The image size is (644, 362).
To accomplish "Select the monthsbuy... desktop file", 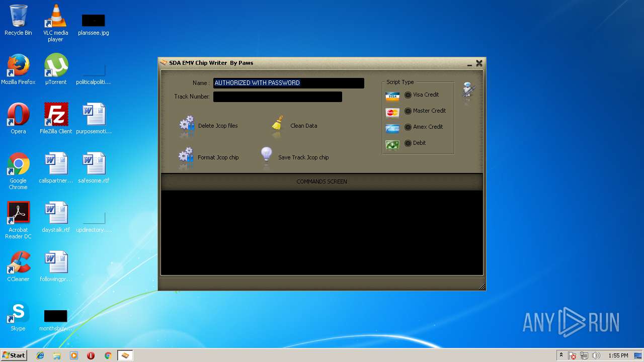I will [56, 320].
